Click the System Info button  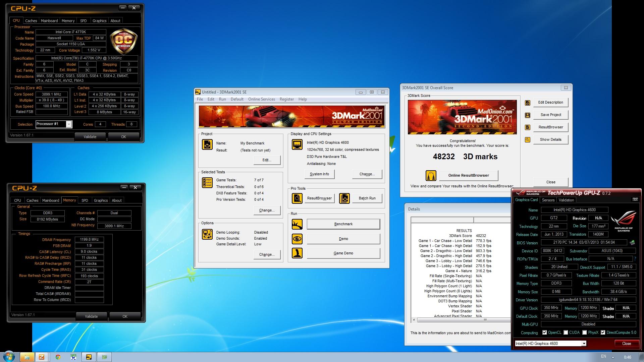(319, 174)
